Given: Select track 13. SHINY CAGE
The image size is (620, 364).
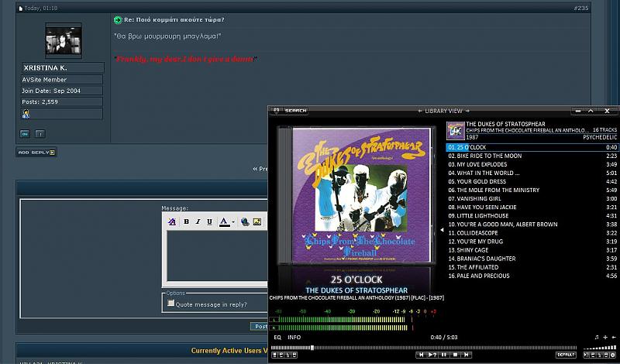Looking at the screenshot, I should point(532,250).
